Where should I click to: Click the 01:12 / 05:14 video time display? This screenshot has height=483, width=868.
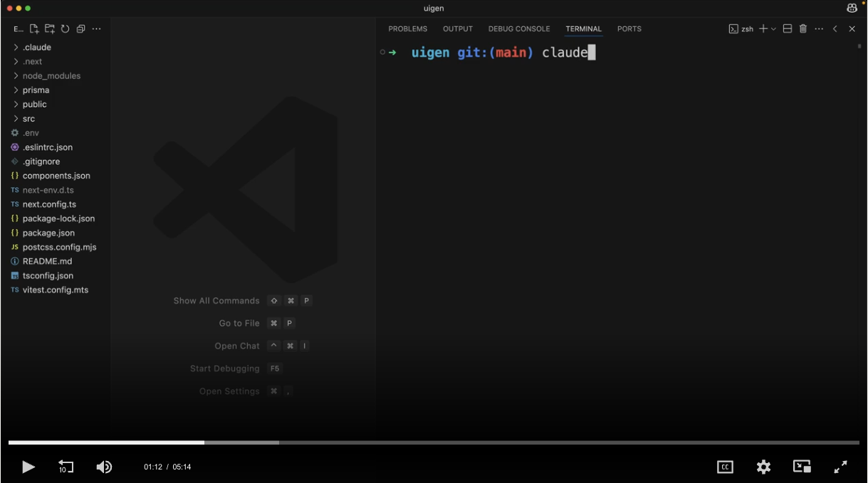click(x=167, y=467)
